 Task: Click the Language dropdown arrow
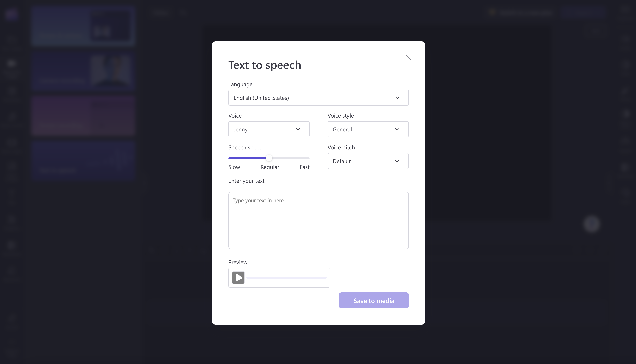397,98
